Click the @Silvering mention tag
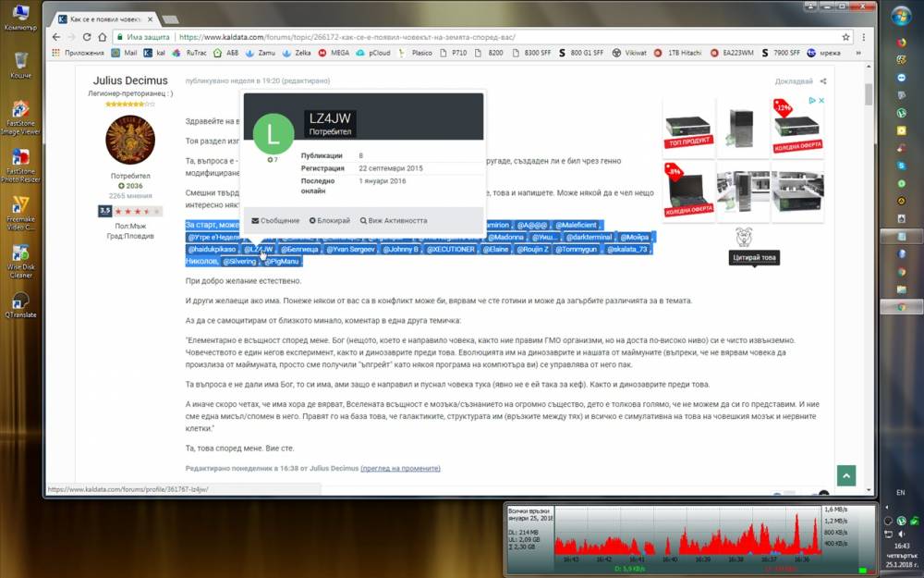This screenshot has width=924, height=578. pos(239,262)
